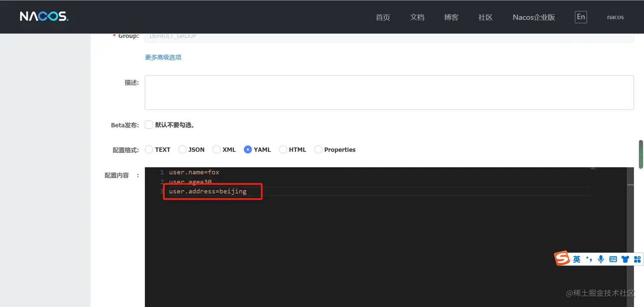Tick the Beta发布 checkbox

click(x=149, y=125)
